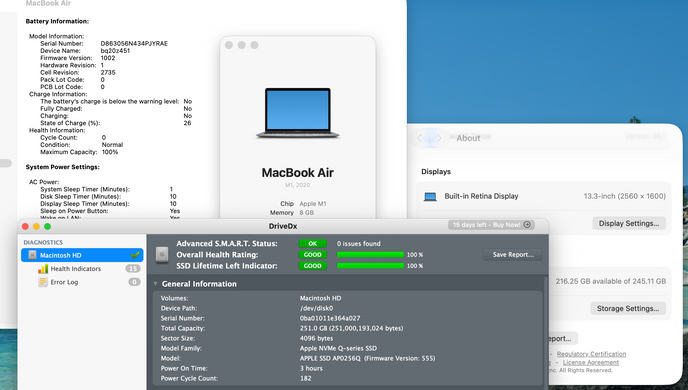This screenshot has height=390, width=688.
Task: Click sector size value 4096 bytes
Action: pos(316,338)
